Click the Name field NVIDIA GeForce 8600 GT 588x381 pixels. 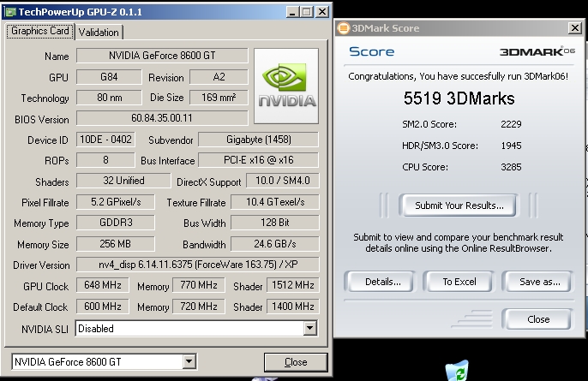(x=162, y=56)
